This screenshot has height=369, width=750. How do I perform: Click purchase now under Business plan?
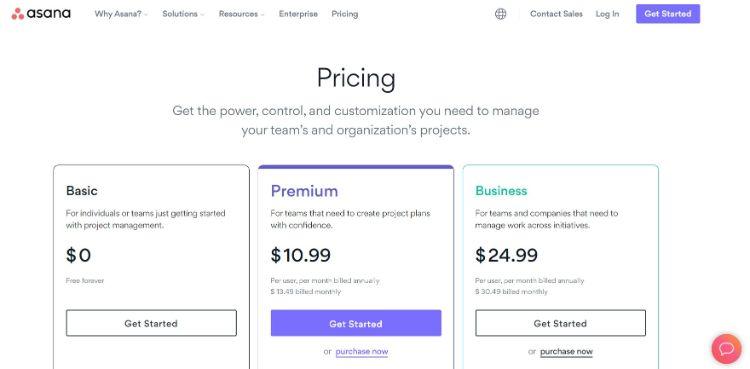tap(566, 352)
